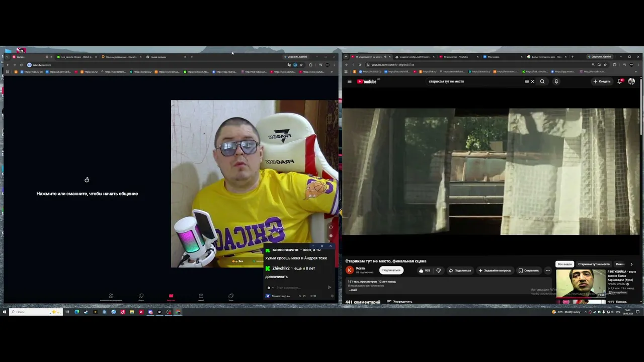Switch to the Leo_Lacoste Stream tab
This screenshot has width=644, height=362.
point(76,57)
